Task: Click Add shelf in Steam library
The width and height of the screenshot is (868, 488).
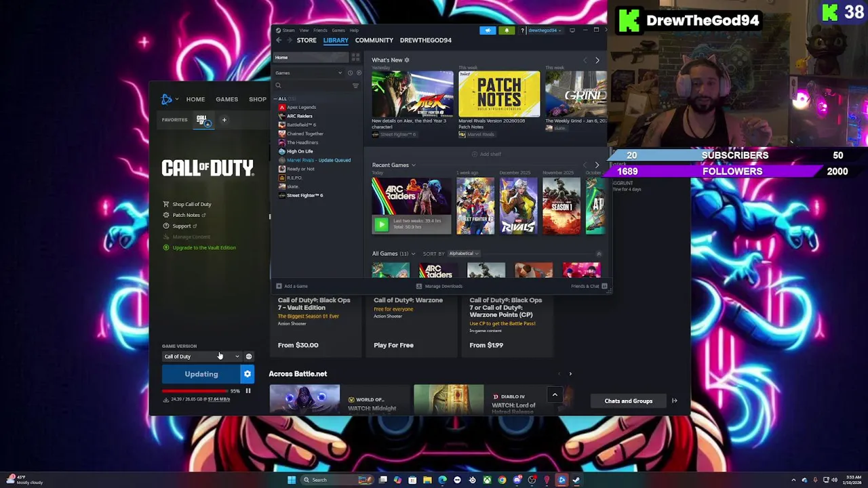Action: [x=486, y=155]
